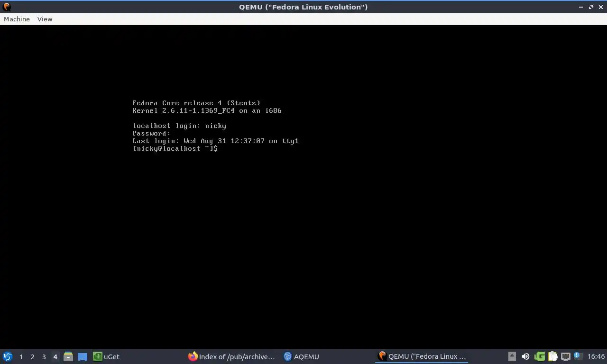
Task: Open the View menu
Action: click(x=45, y=19)
